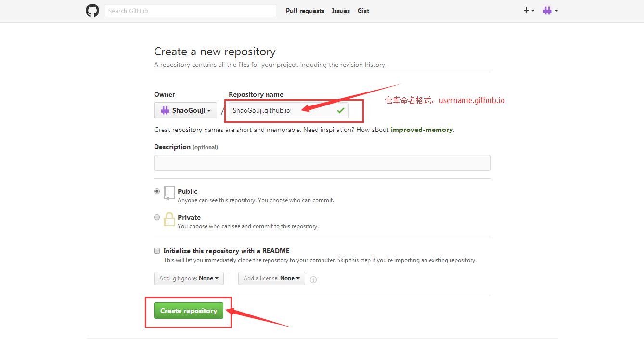Expand the ShaoGouji owner dropdown
This screenshot has height=340, width=644.
click(185, 110)
